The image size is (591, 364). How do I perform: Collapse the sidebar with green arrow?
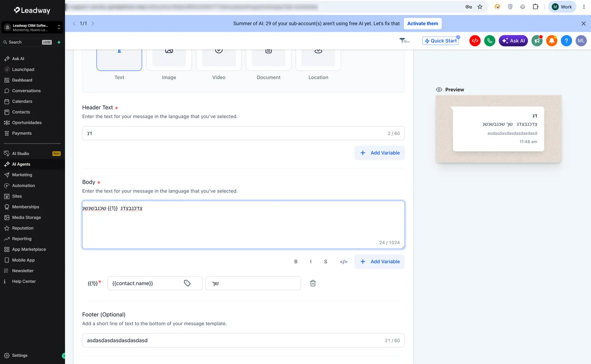64,356
